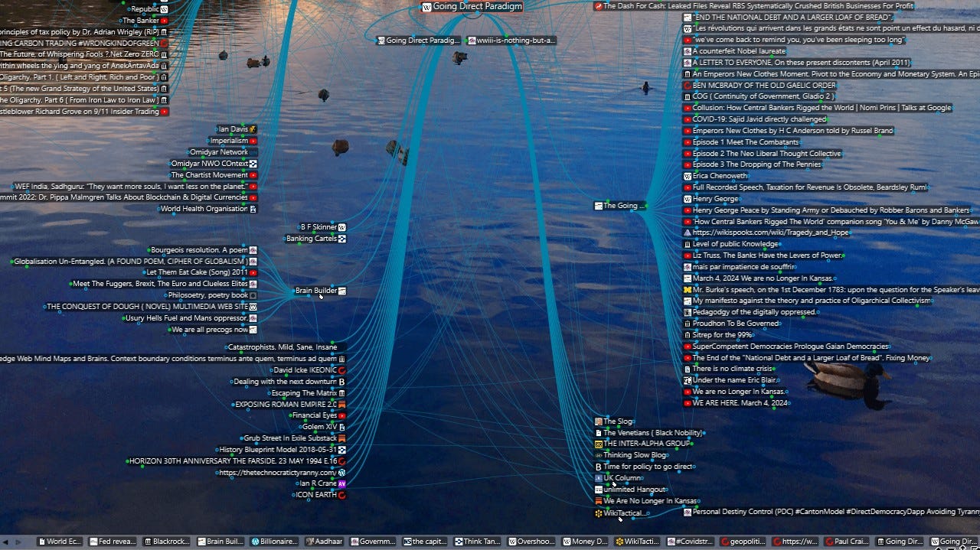Click the icon next to World Health Organisation
980x550 pixels.
(x=253, y=209)
